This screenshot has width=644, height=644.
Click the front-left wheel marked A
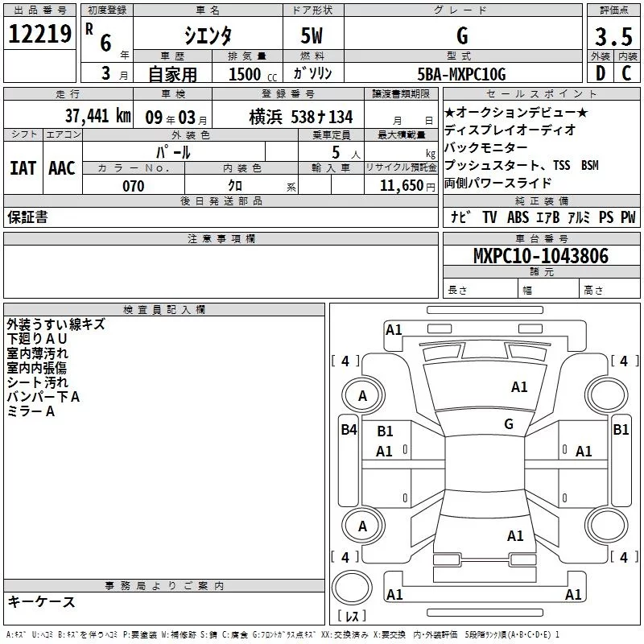point(363,396)
